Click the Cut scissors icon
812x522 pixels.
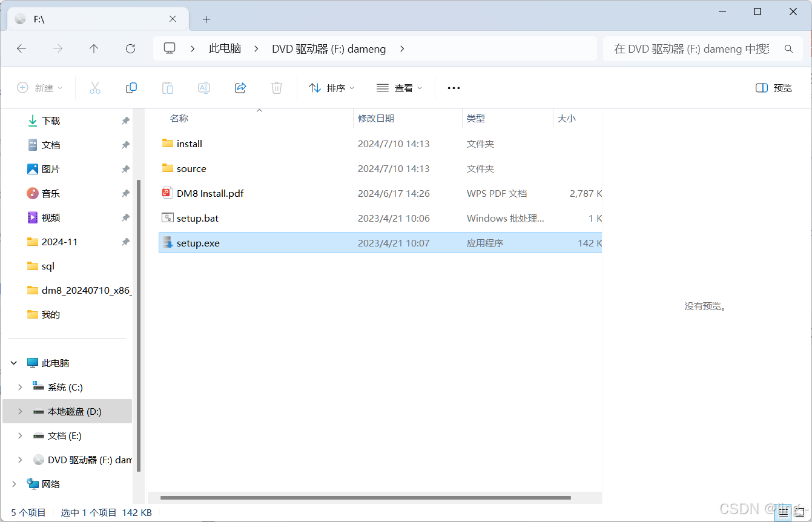pyautogui.click(x=95, y=88)
